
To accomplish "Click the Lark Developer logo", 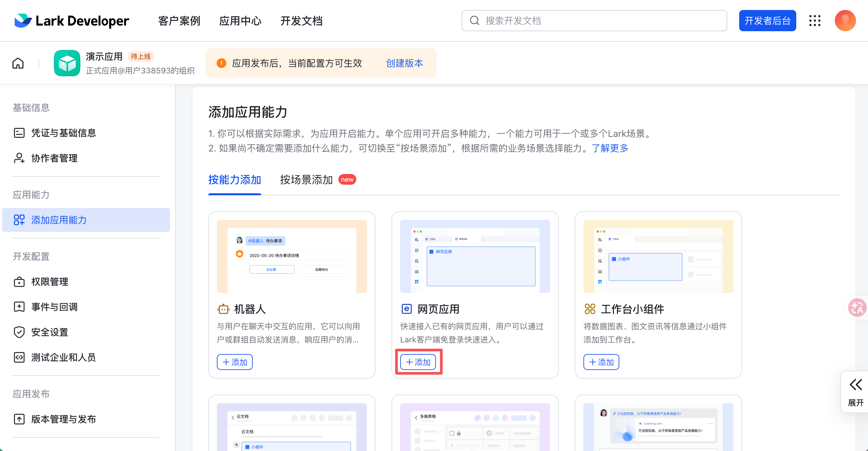I will 71,21.
